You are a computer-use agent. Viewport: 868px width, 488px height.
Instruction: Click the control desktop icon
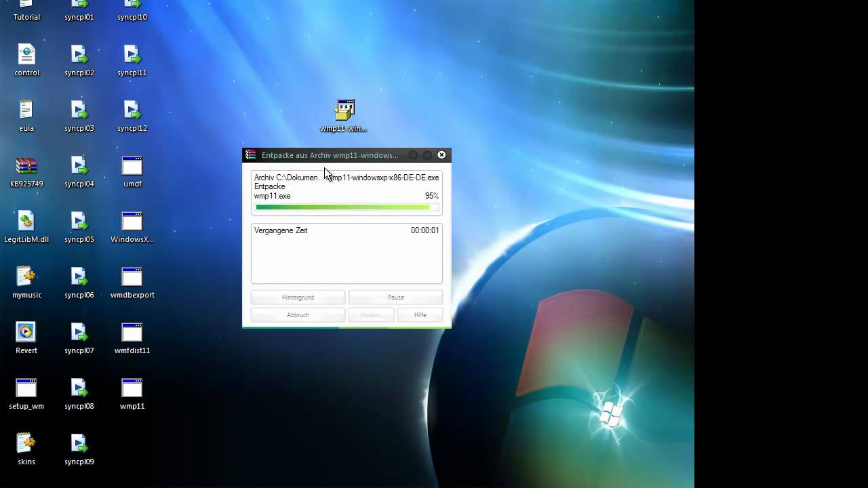click(26, 60)
